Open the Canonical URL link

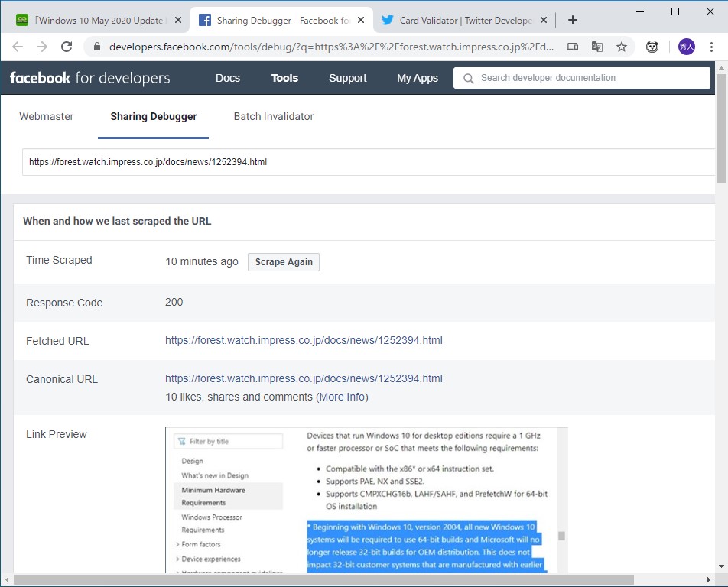304,378
